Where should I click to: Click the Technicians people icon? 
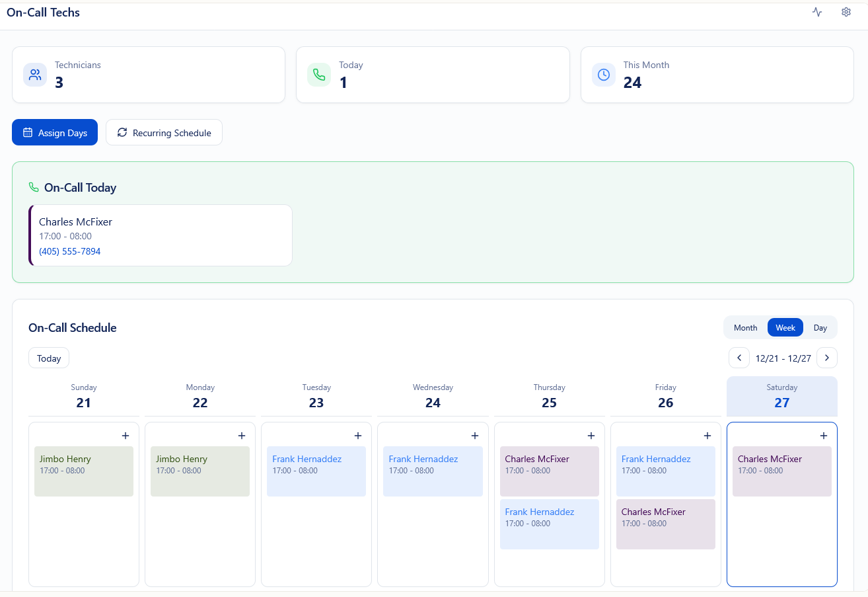pyautogui.click(x=34, y=74)
